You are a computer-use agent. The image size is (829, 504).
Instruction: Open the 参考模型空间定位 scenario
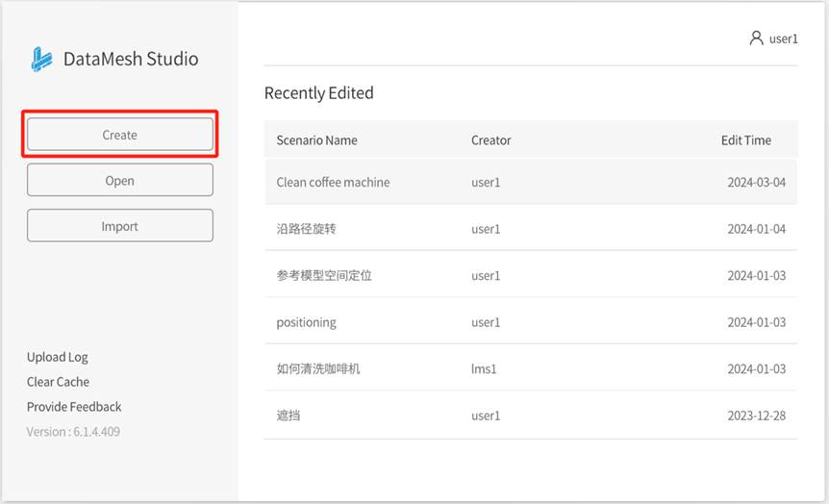tap(323, 276)
